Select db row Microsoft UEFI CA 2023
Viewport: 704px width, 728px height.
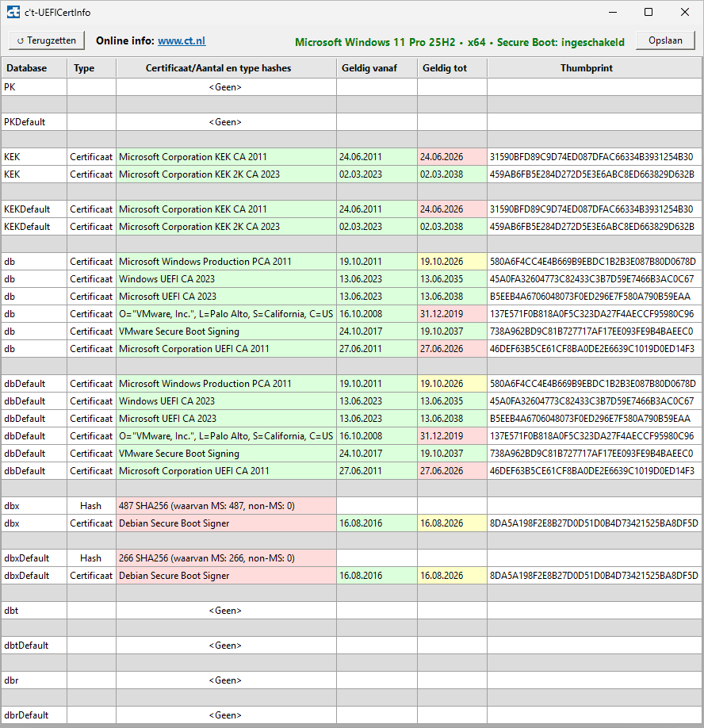pos(351,297)
